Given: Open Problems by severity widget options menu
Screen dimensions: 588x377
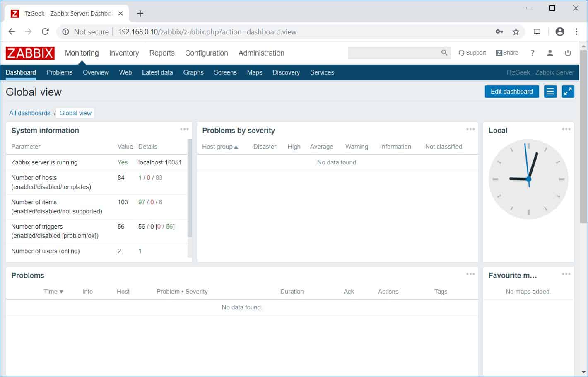Looking at the screenshot, I should tap(470, 129).
